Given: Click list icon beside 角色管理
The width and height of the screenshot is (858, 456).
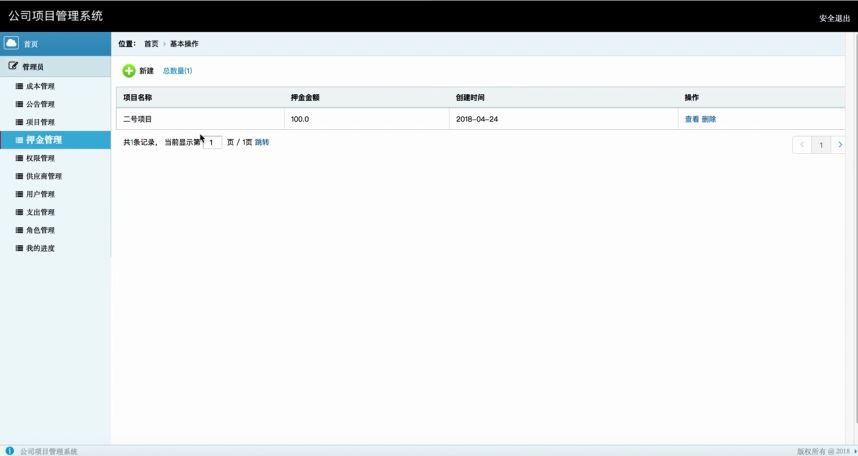Looking at the screenshot, I should coord(19,230).
